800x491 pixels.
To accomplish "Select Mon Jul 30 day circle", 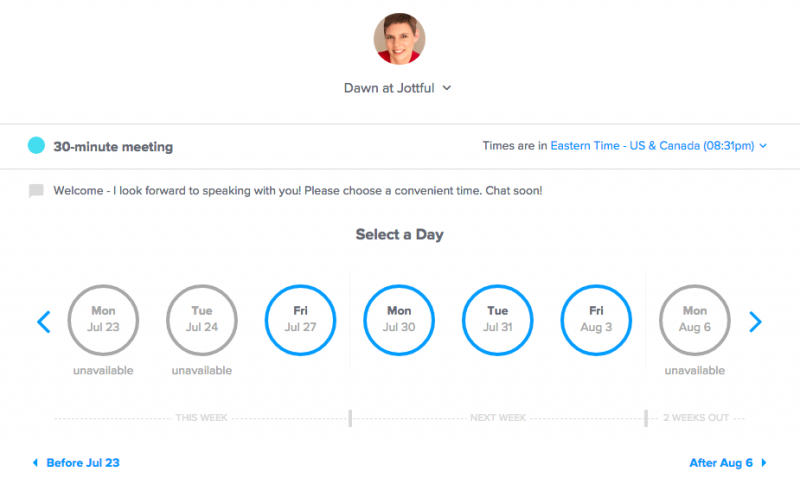I will click(399, 320).
